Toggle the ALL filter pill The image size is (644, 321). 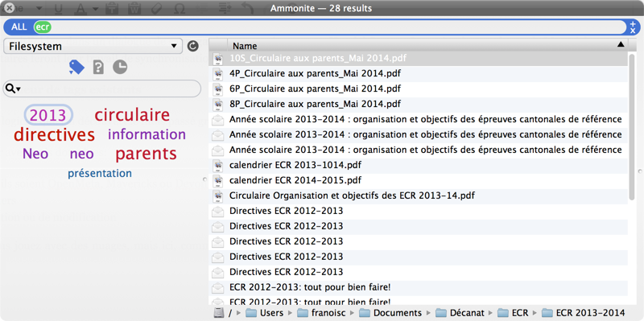[x=19, y=27]
